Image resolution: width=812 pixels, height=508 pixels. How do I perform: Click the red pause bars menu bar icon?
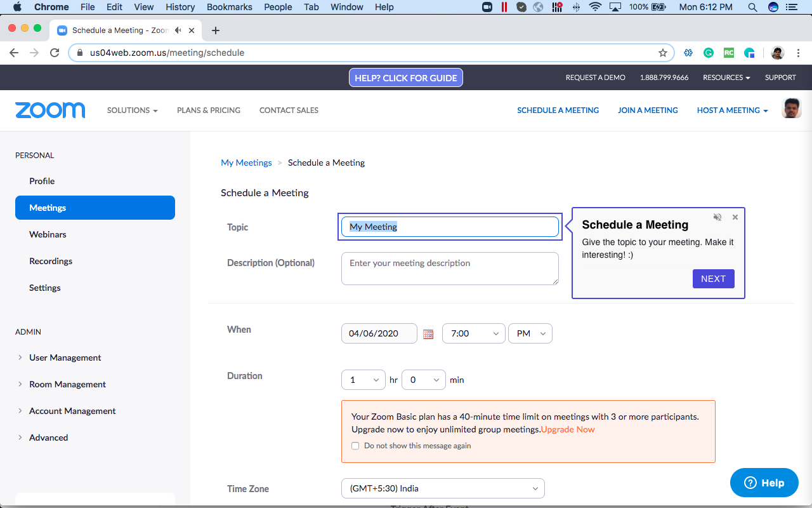[x=504, y=7]
